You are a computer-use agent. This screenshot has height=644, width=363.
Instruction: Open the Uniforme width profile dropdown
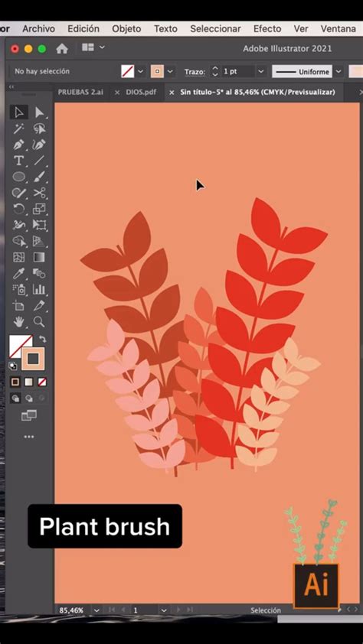click(338, 71)
